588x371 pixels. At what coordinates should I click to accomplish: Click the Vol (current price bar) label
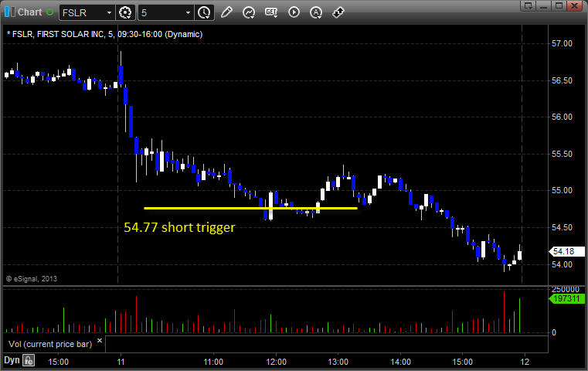click(x=50, y=344)
